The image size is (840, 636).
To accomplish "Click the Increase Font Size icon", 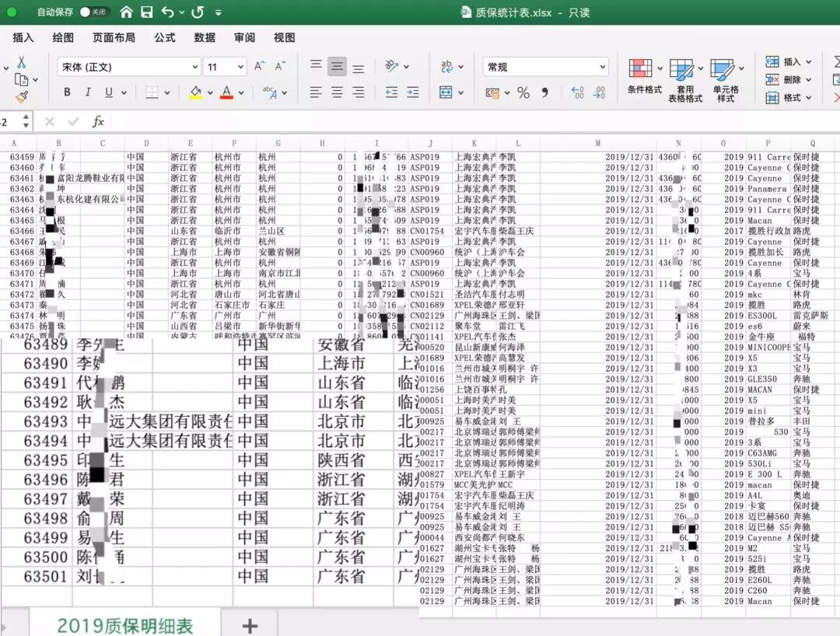I will click(259, 66).
